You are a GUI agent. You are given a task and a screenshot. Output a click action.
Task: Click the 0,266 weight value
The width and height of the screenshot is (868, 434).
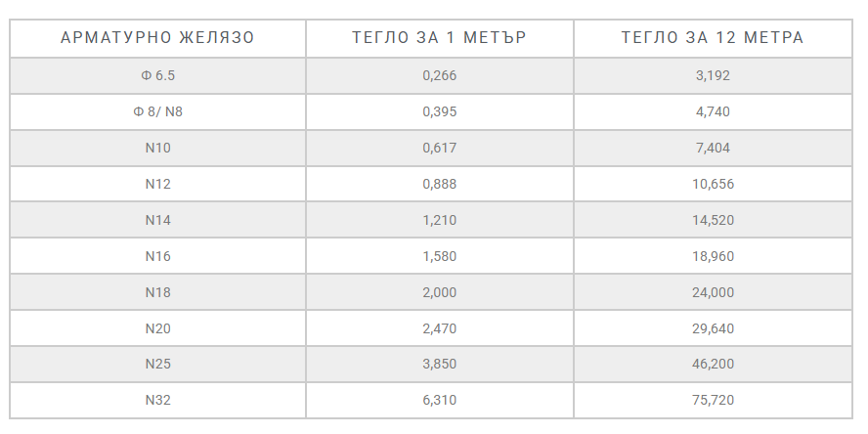pos(439,75)
